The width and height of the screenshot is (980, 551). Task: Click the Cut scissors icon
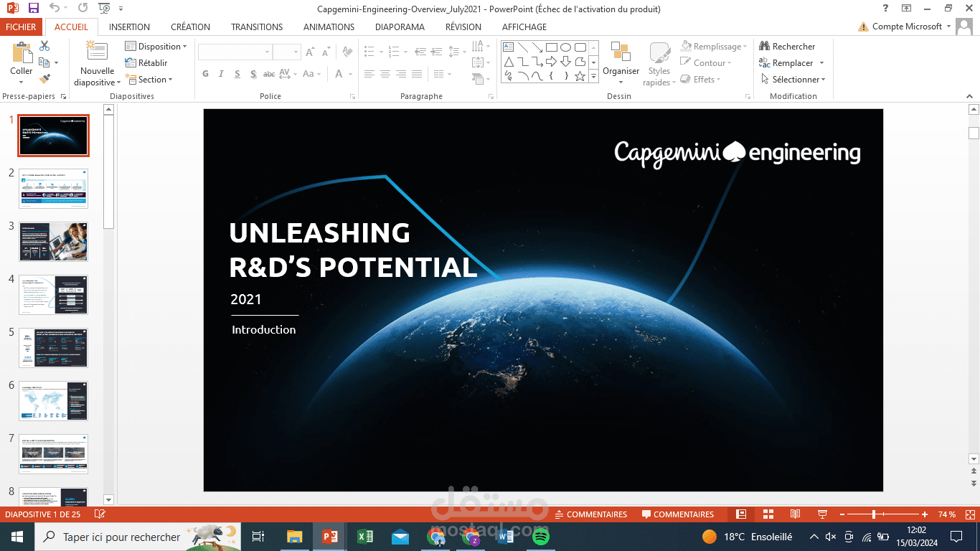click(44, 47)
